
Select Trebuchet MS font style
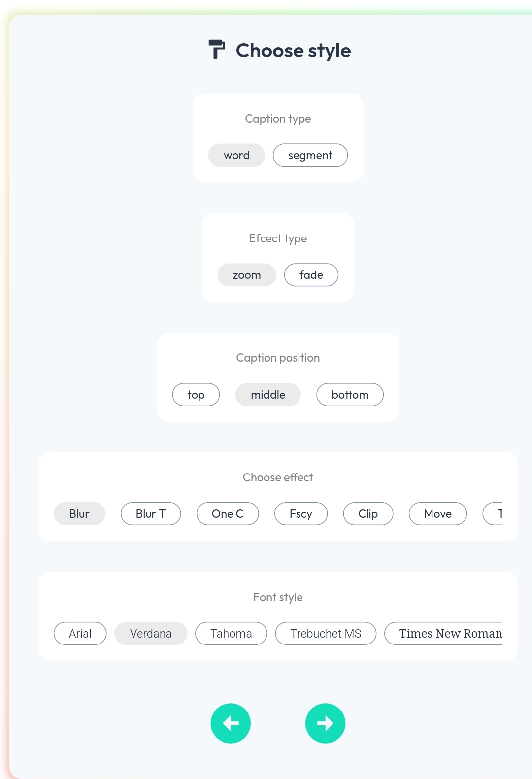point(326,634)
